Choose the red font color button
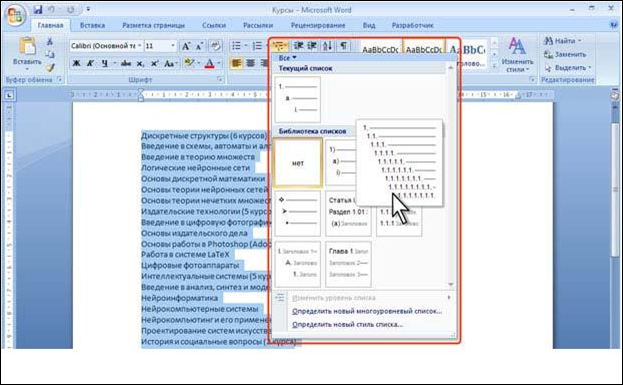623x385 pixels. click(209, 63)
